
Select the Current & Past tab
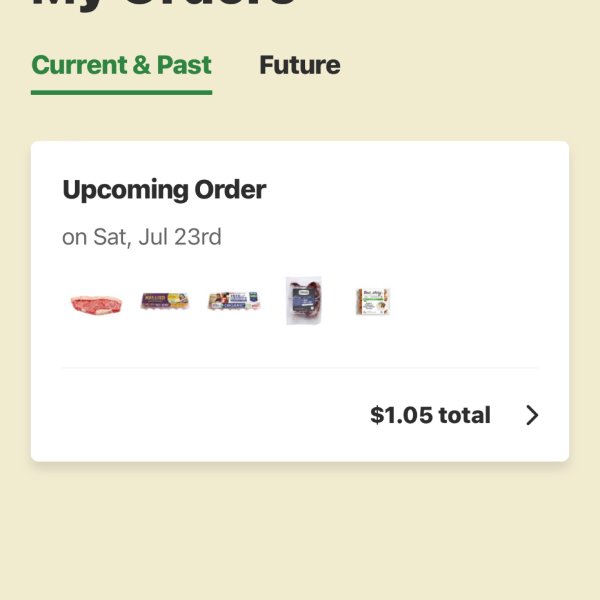[x=121, y=65]
